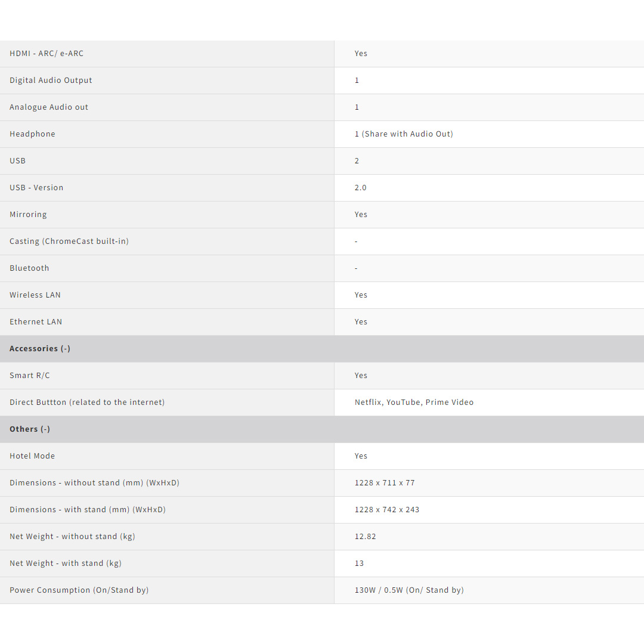
Task: Select the Digital Audio Output label
Action: tap(51, 80)
